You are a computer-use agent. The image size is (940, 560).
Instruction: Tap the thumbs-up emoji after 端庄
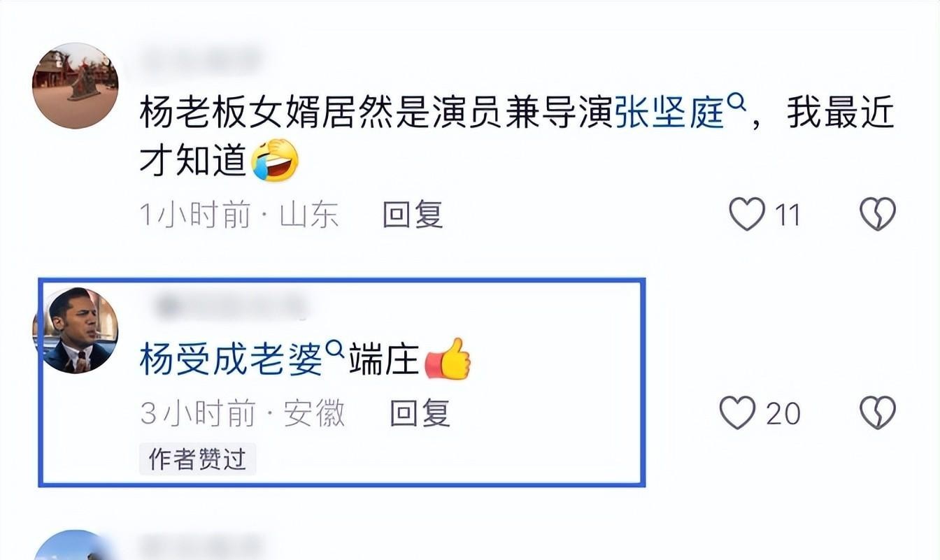click(448, 359)
